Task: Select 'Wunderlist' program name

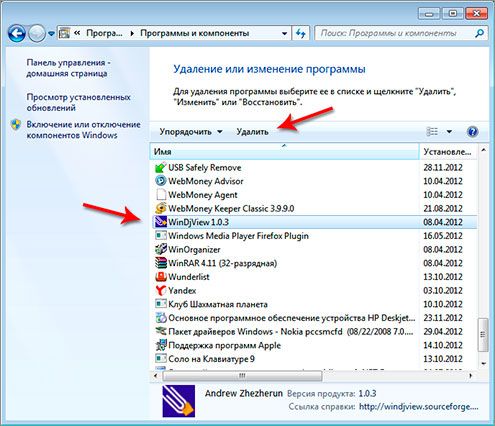Action: click(189, 277)
